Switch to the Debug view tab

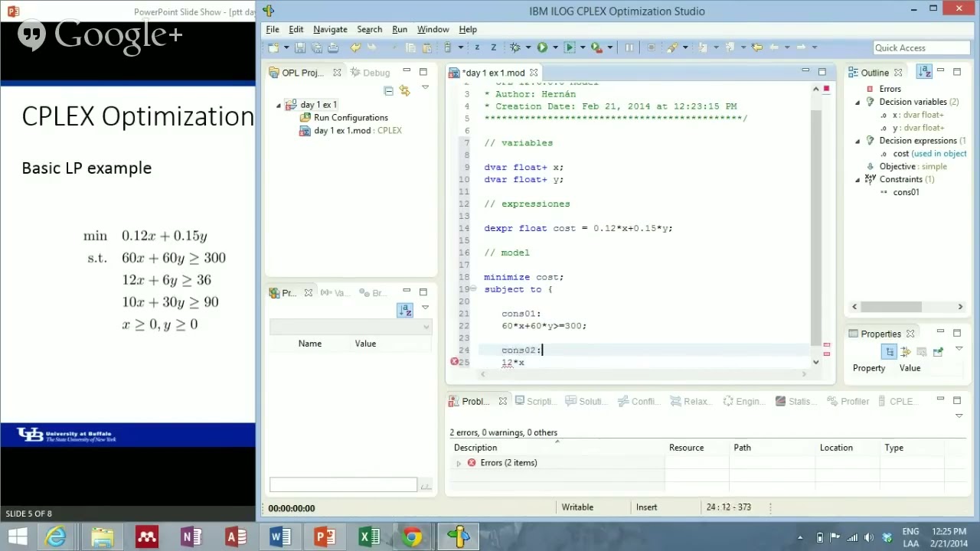(x=371, y=73)
